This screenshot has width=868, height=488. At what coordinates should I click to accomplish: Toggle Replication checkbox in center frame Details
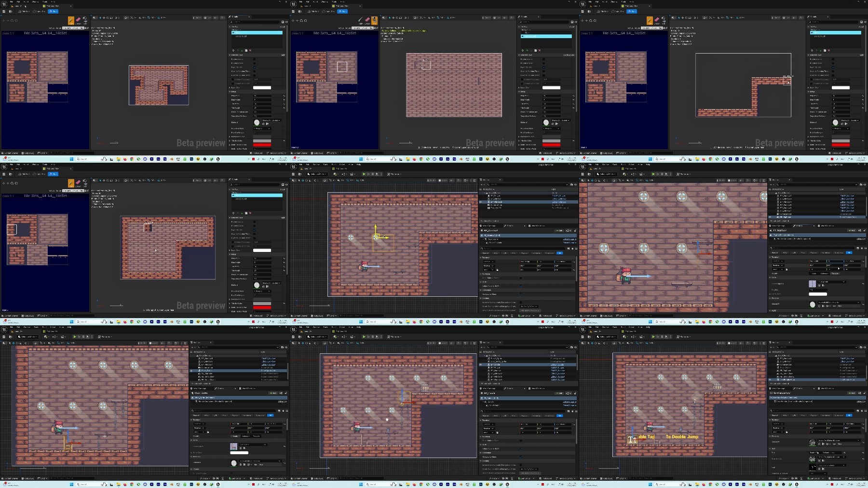click(521, 294)
